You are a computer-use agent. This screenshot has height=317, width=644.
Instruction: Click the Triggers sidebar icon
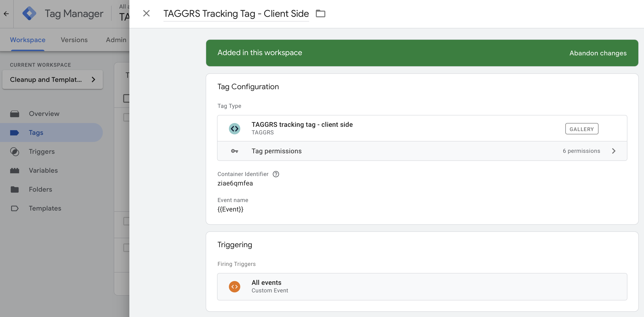tap(14, 151)
